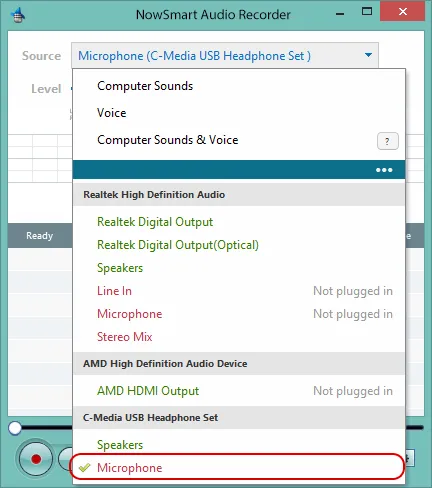Click the red Record button
Image resolution: width=432 pixels, height=488 pixels.
[x=36, y=459]
